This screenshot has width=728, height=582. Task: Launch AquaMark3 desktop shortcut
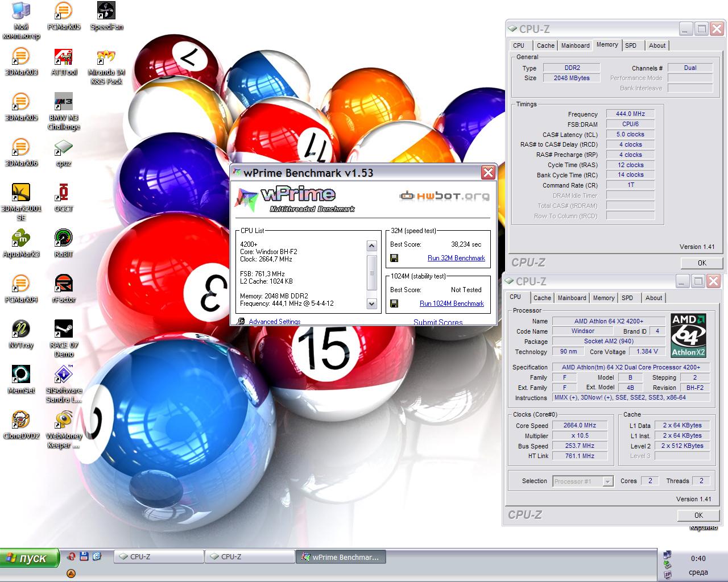click(x=20, y=243)
